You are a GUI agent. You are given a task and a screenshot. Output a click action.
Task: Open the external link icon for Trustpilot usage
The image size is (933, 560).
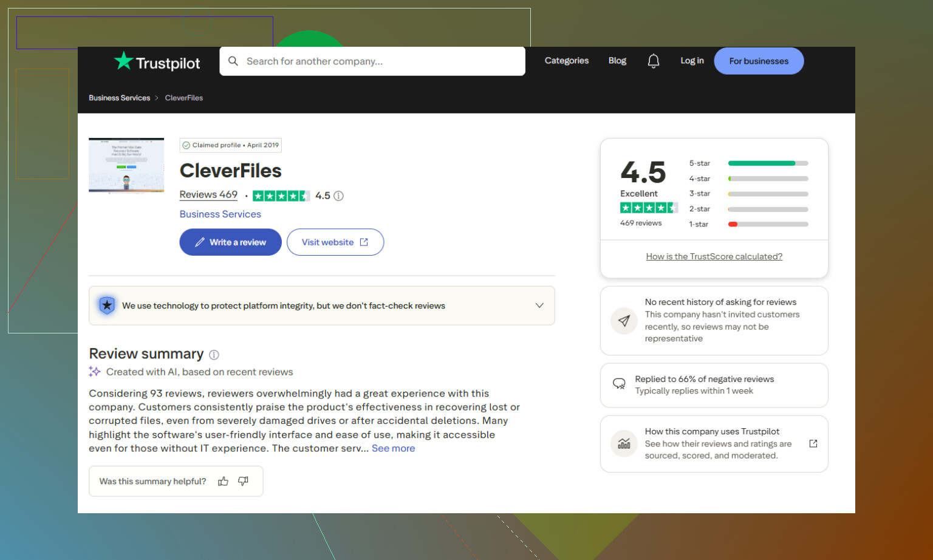coord(813,443)
